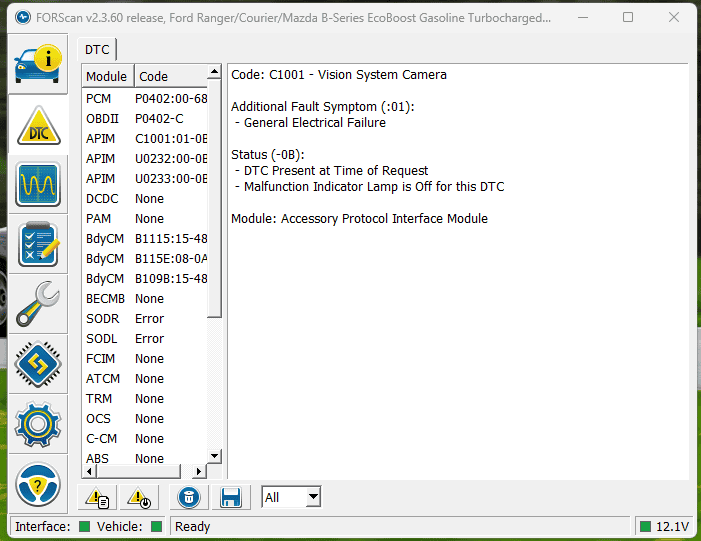Click the list scroll up arrow
The image size is (701, 541).
click(x=215, y=72)
